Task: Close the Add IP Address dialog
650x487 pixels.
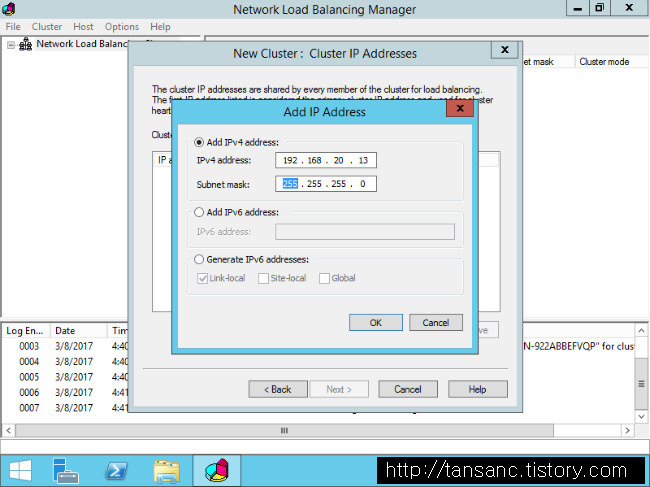Action: [460, 108]
